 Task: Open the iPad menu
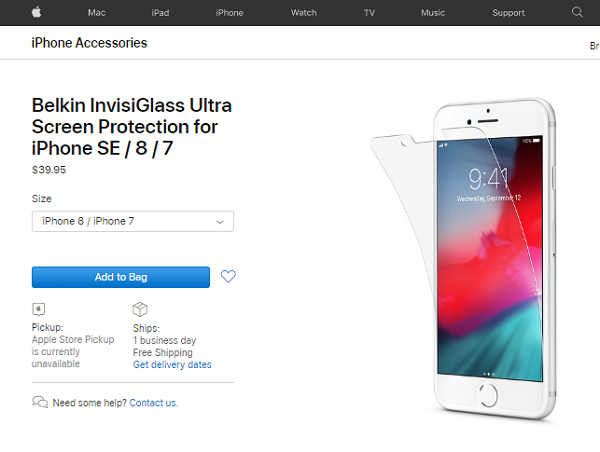coord(160,13)
